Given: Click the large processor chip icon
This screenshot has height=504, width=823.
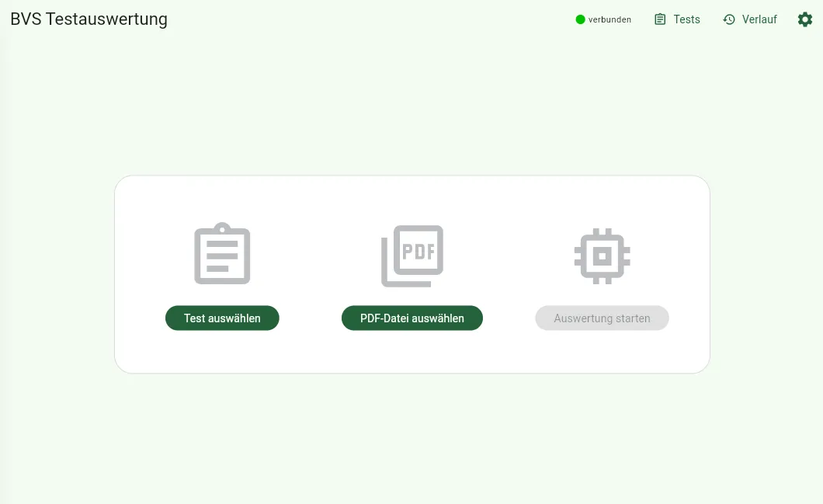Looking at the screenshot, I should [x=602, y=255].
